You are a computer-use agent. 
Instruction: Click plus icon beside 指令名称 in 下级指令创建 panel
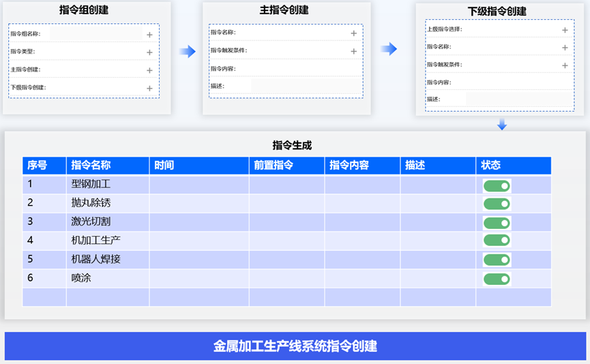click(565, 48)
